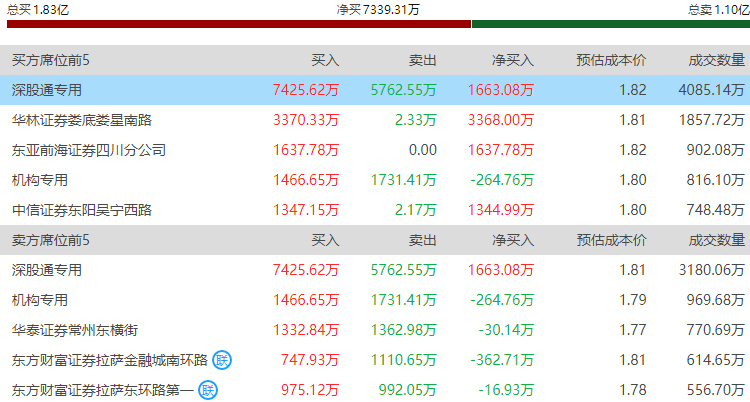Viewport: 750px width, 402px height.
Task: Open 华泰证券常州东横街 seat name
Action: pos(75,330)
